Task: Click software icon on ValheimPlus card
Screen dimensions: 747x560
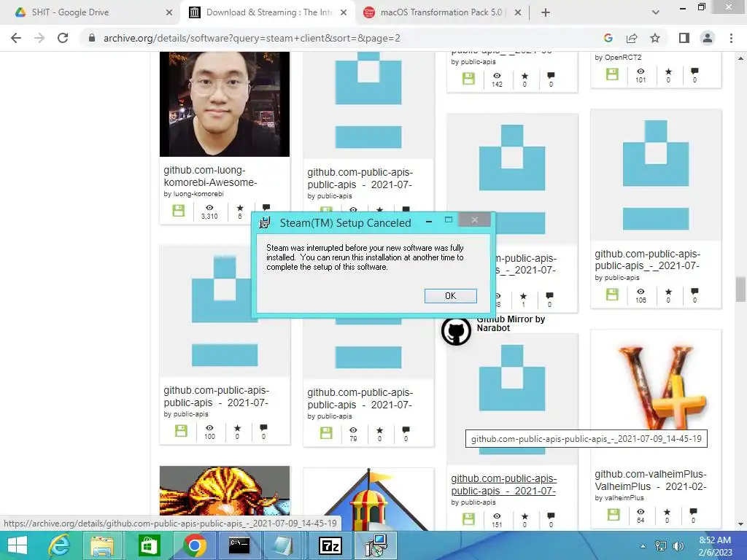Action: pos(614,514)
